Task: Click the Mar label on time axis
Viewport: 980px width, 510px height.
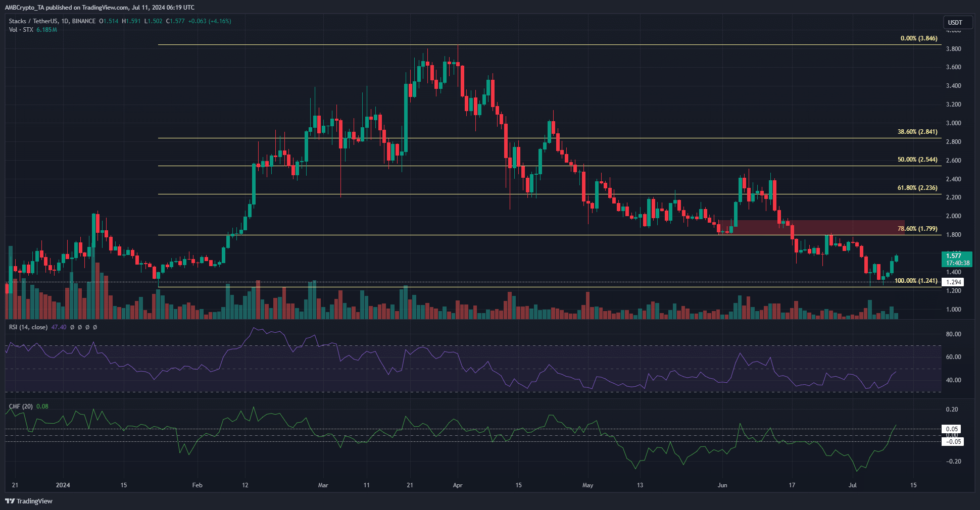Action: pos(323,485)
